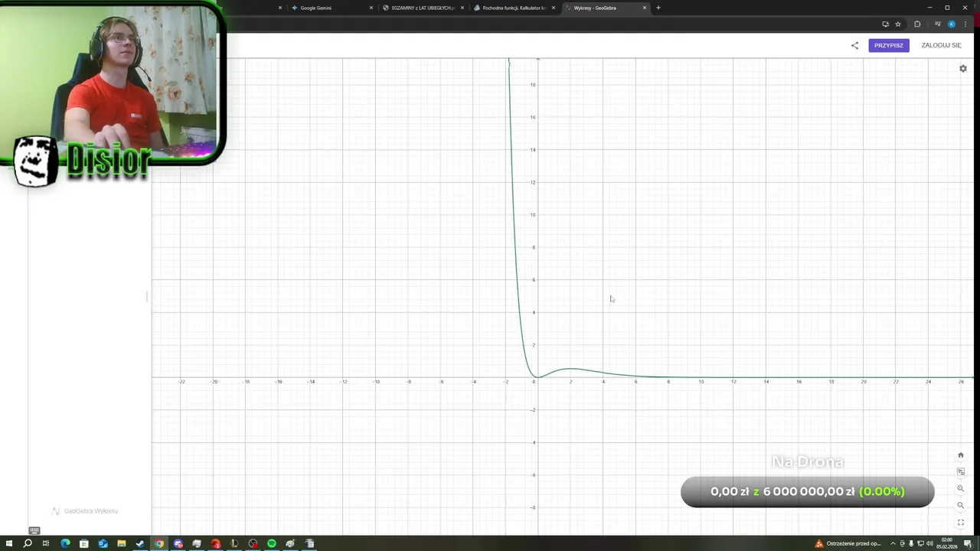Zoom in on the graph
Viewport: 980px width, 551px height.
pyautogui.click(x=961, y=488)
